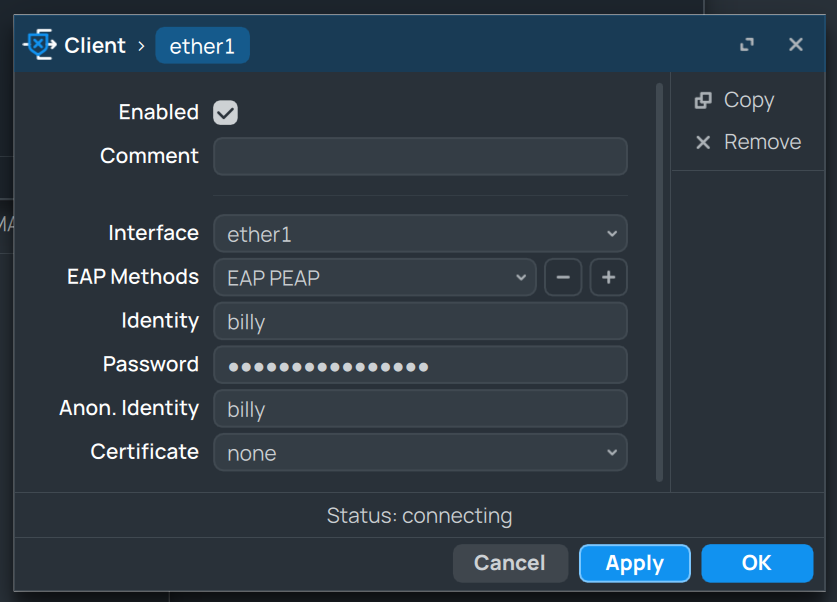Click the plus button beside EAP Methods
The height and width of the screenshot is (602, 837).
coord(608,277)
